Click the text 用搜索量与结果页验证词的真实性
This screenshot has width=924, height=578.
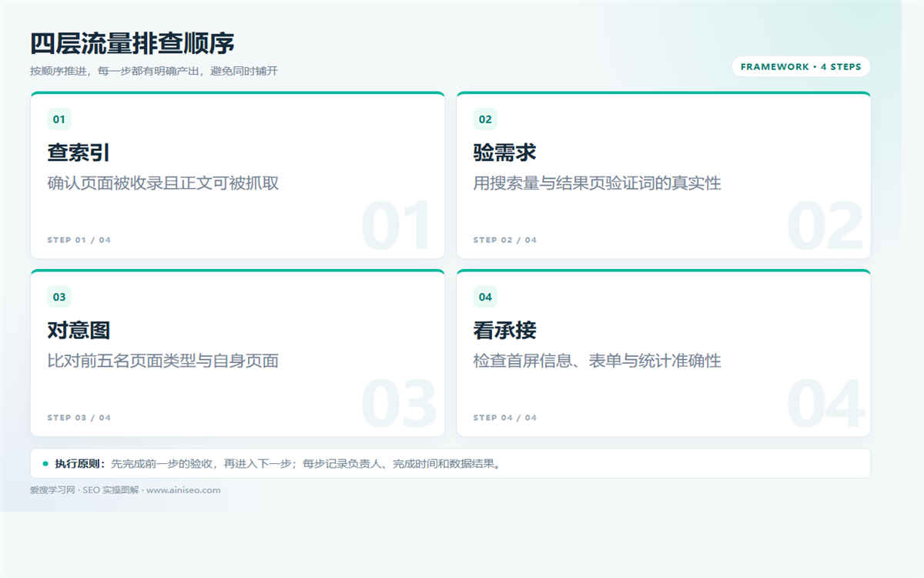[597, 183]
